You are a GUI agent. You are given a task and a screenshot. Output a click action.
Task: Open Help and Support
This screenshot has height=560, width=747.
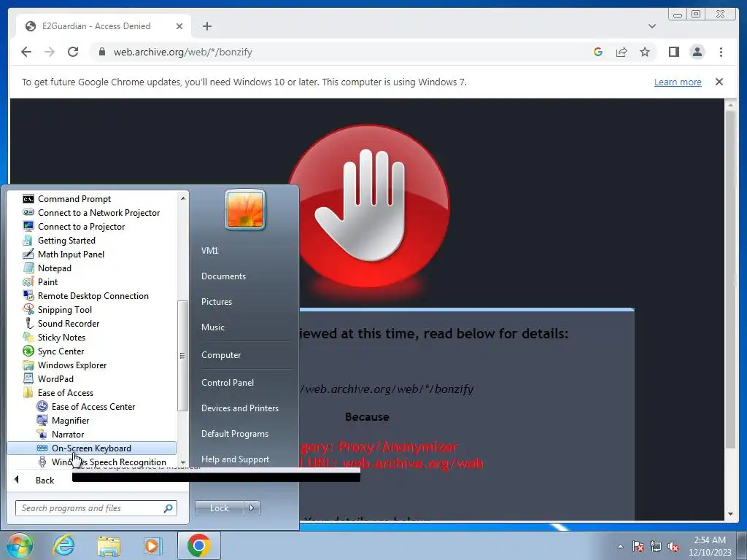click(235, 459)
